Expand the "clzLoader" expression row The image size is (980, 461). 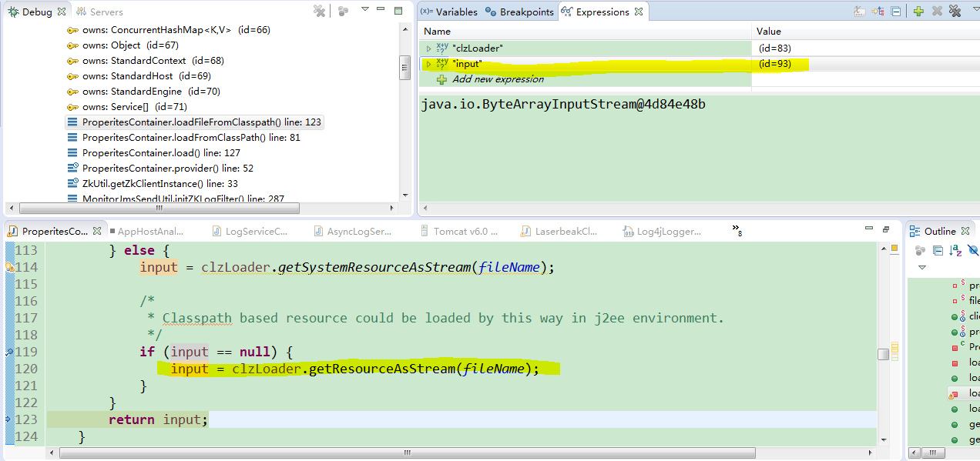point(428,48)
